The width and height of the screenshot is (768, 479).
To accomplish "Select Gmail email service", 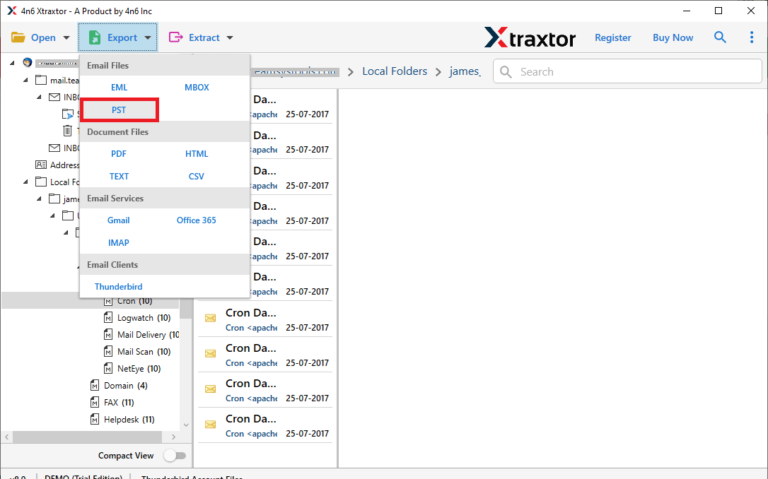I will pyautogui.click(x=119, y=220).
